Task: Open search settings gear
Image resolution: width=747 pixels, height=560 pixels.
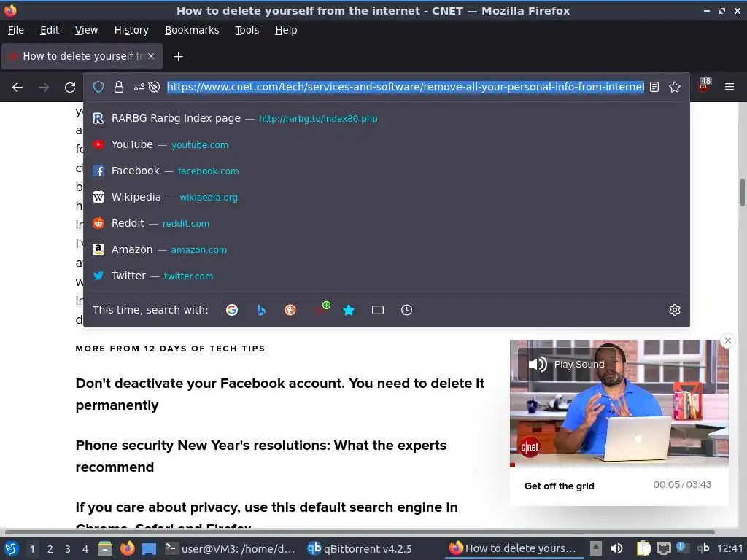Action: coord(675,310)
